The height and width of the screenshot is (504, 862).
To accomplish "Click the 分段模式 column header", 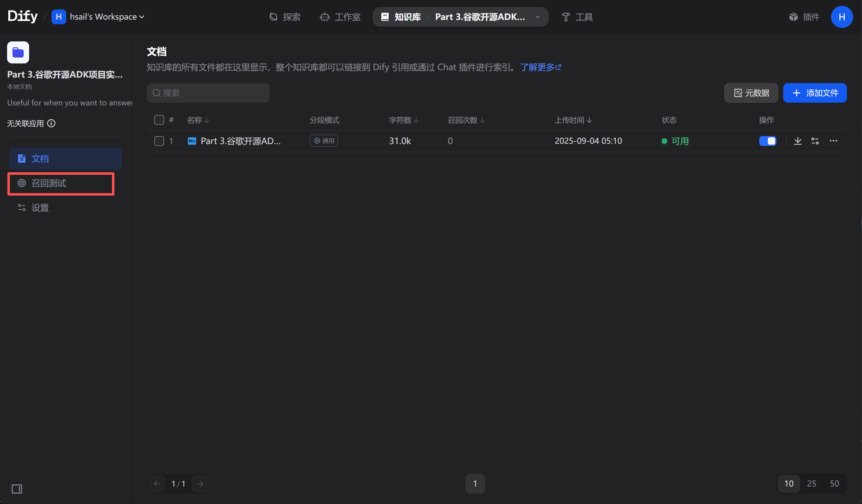I will (324, 120).
